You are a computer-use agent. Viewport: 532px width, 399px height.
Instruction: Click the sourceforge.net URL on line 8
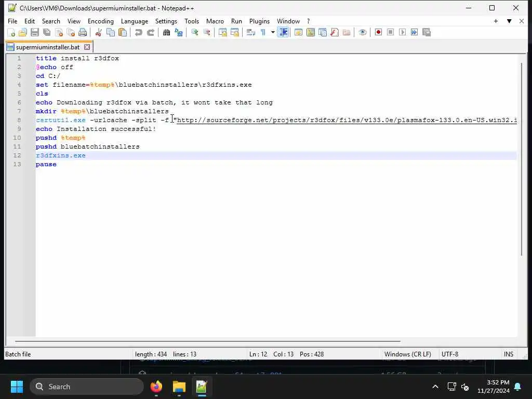[x=347, y=120]
